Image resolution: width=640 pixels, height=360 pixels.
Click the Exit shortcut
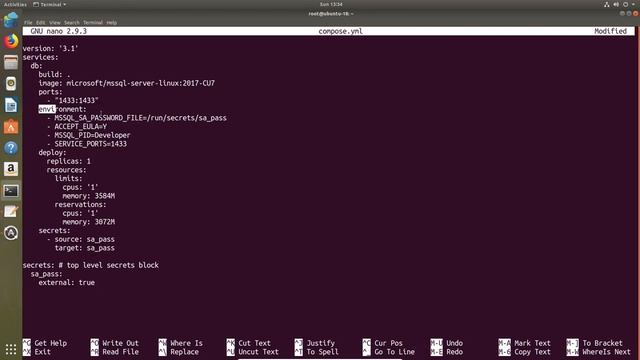click(37, 352)
